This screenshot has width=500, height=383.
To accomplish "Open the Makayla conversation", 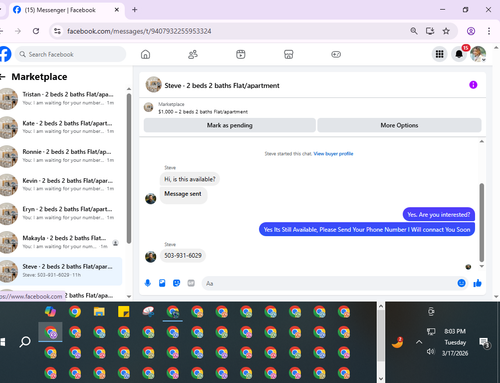I will click(x=61, y=242).
